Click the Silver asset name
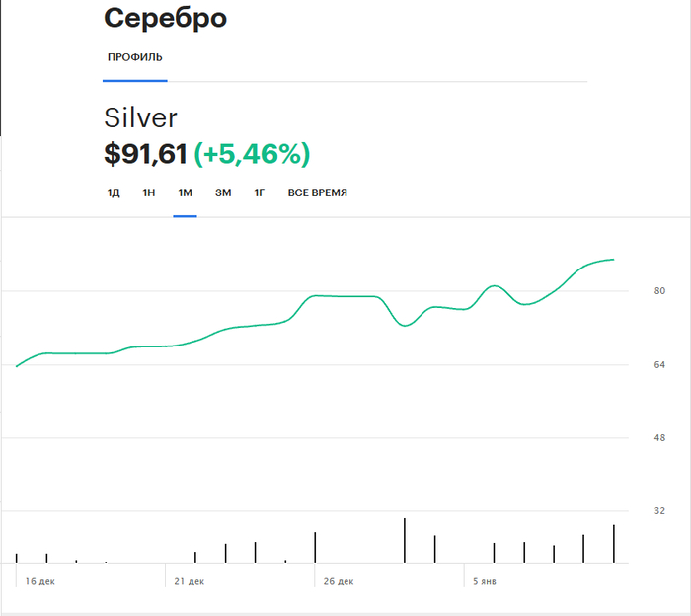The image size is (691, 616). click(x=140, y=118)
